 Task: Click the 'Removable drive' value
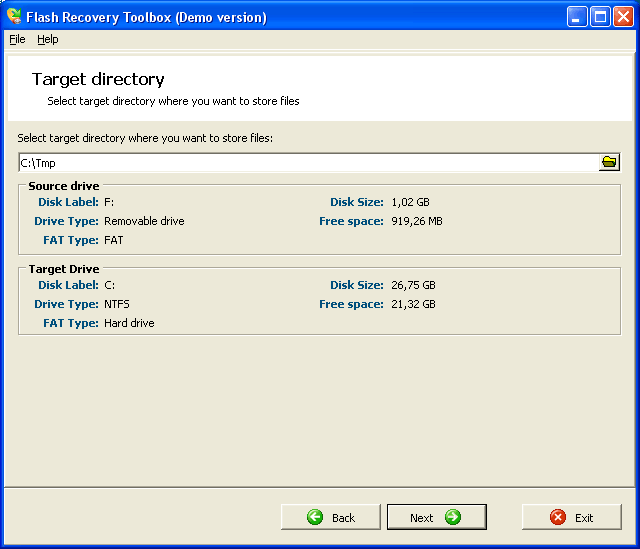(144, 221)
